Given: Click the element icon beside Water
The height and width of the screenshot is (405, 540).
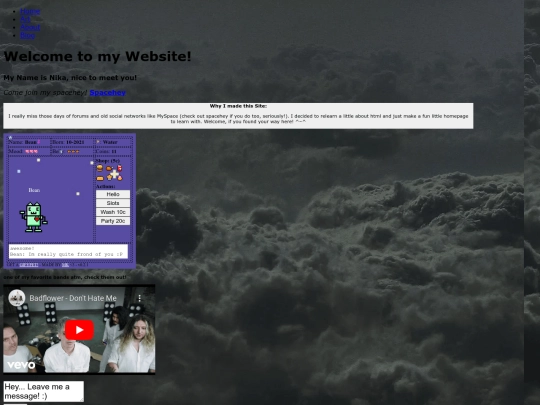Looking at the screenshot, I should [x=98, y=142].
